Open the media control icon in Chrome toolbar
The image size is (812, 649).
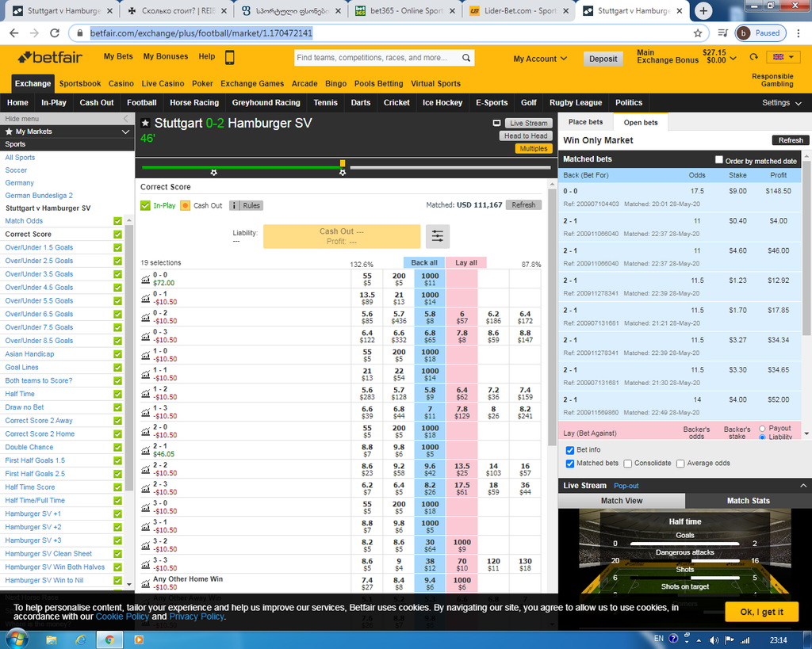tap(723, 33)
